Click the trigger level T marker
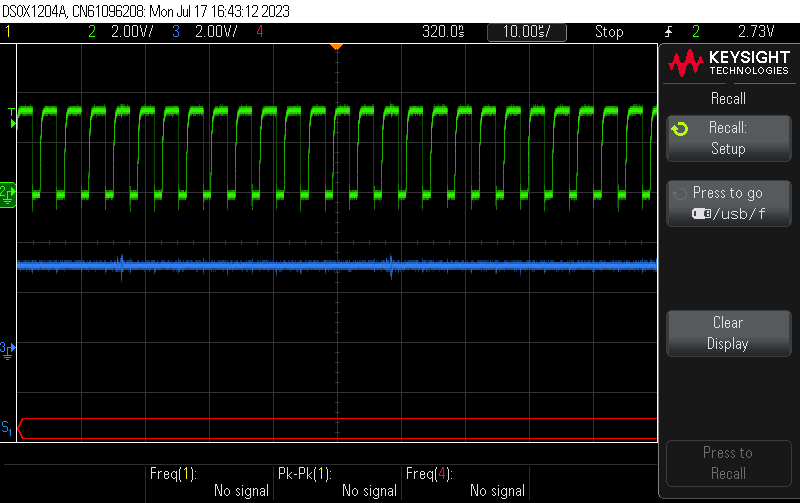Viewport: 800px width, 503px height. point(12,117)
